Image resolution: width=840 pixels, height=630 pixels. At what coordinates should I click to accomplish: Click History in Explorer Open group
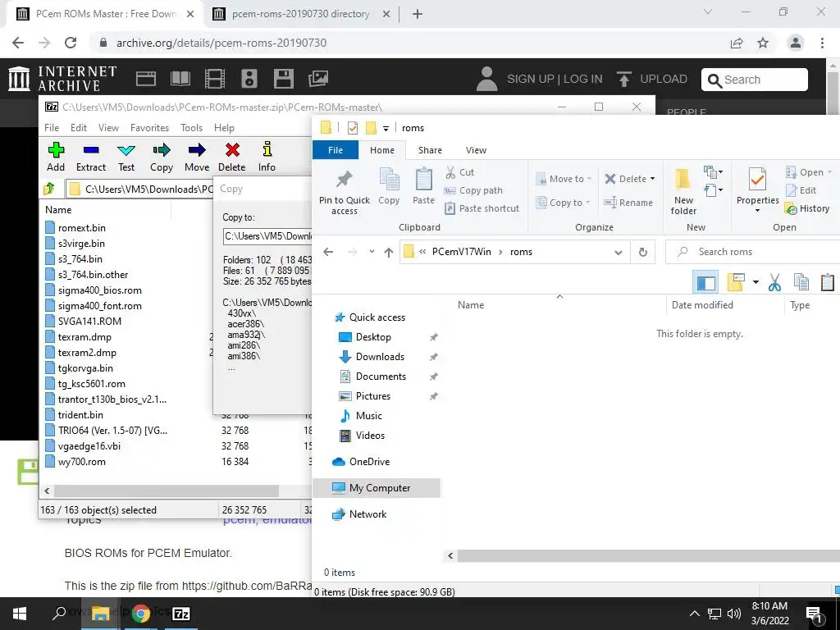807,208
